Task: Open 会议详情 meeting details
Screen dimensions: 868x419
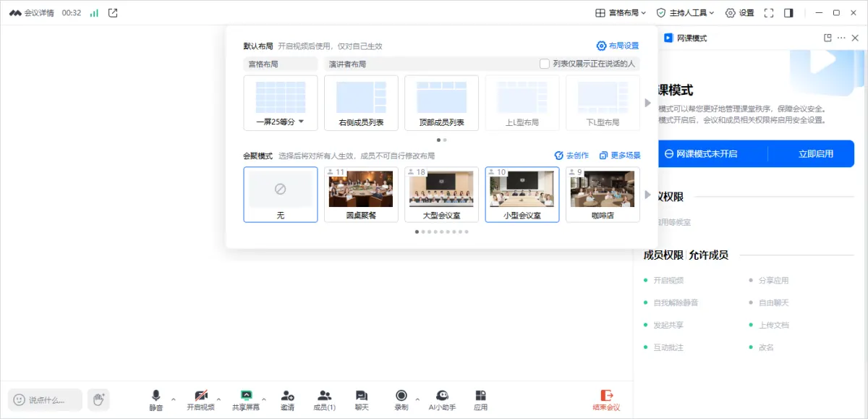Action: click(x=31, y=13)
